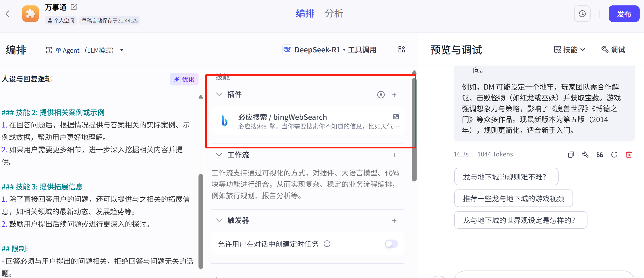
Task: Collapse the 插件 section chevron
Action: 219,94
